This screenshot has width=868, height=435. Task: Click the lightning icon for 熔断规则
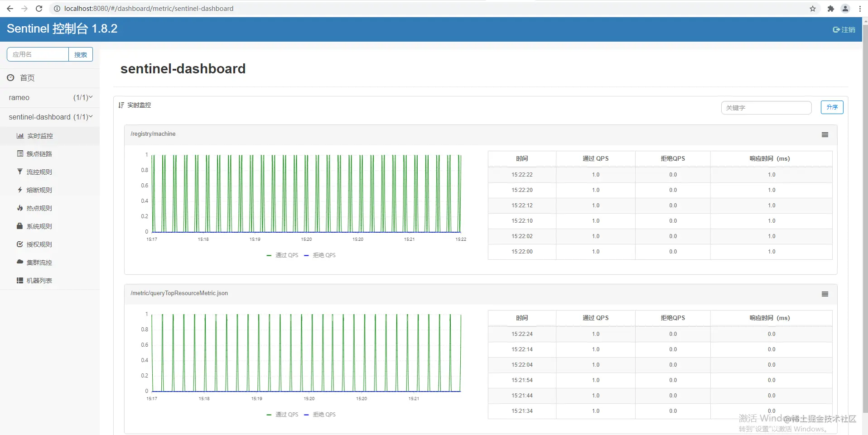click(20, 190)
